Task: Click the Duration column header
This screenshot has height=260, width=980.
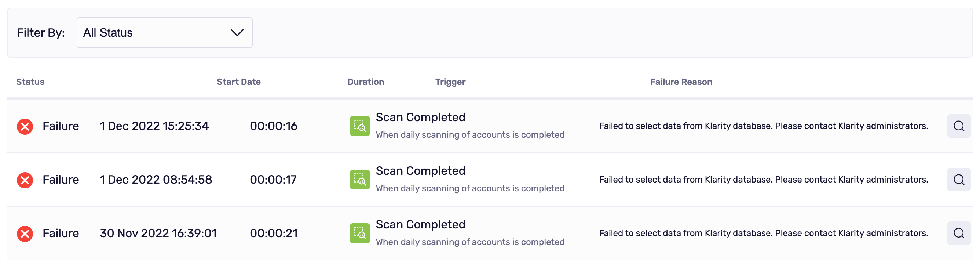Action: [x=366, y=82]
